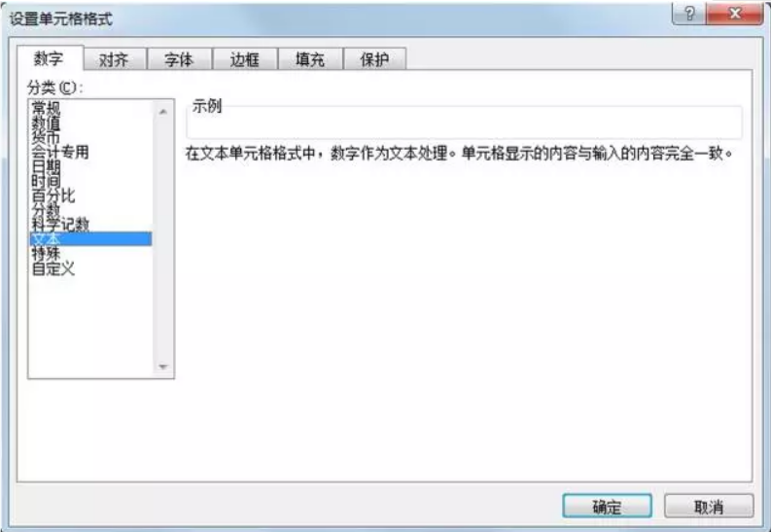Select the 数值 category

(x=90, y=123)
